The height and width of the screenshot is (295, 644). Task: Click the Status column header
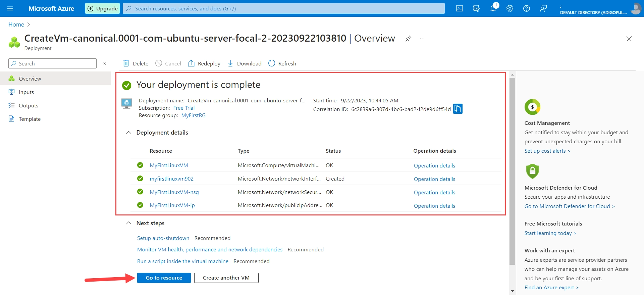click(333, 151)
